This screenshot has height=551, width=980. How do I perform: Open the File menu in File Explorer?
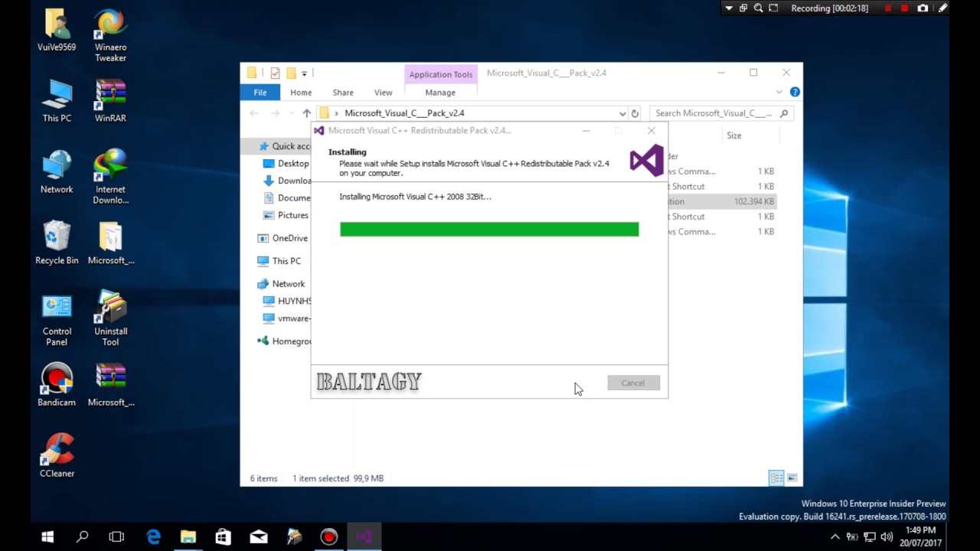260,93
